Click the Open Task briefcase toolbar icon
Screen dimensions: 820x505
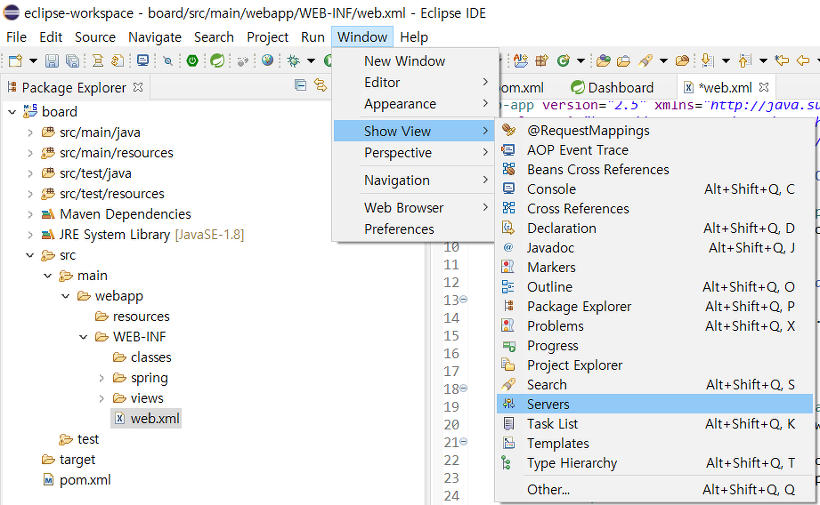coord(624,61)
